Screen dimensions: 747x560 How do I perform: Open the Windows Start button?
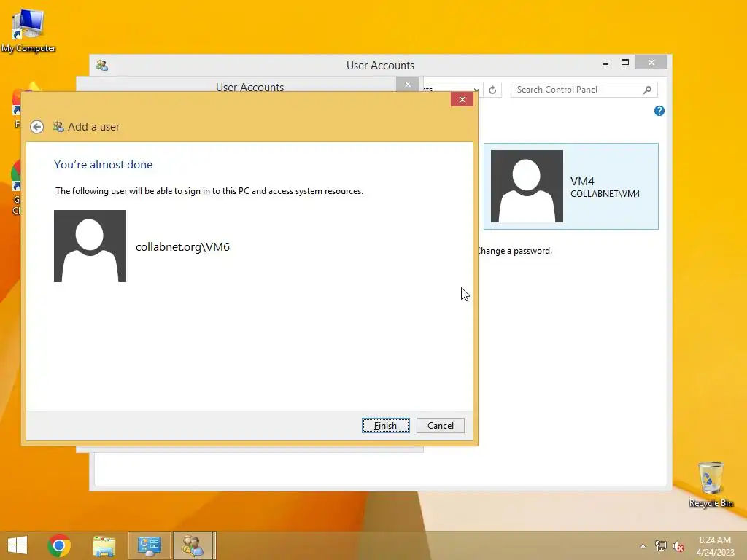pos(18,545)
